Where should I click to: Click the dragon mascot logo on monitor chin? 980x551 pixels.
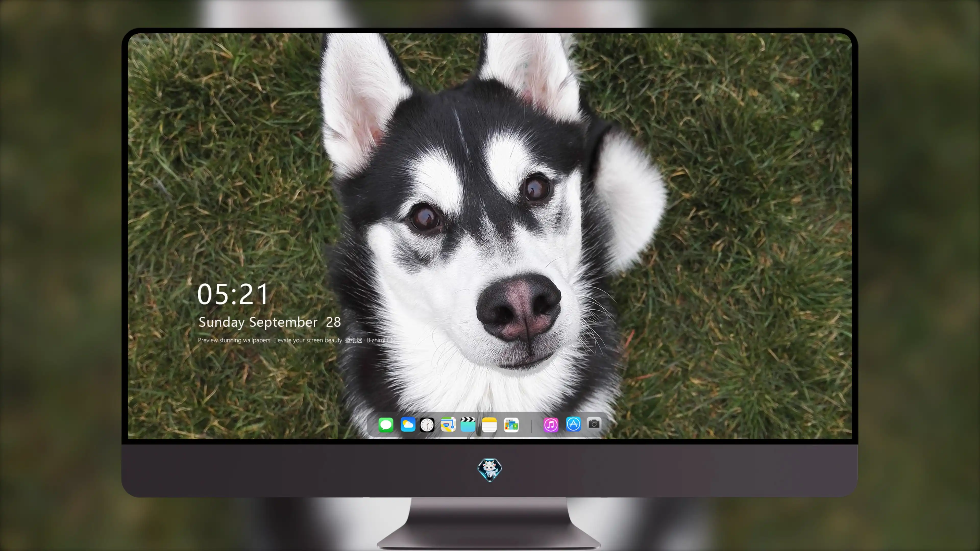(x=490, y=470)
